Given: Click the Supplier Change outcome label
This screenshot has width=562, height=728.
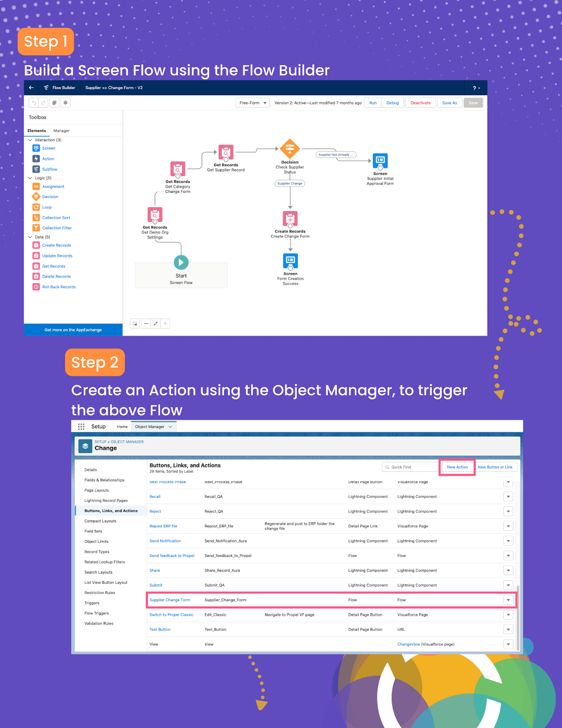Looking at the screenshot, I should point(290,183).
